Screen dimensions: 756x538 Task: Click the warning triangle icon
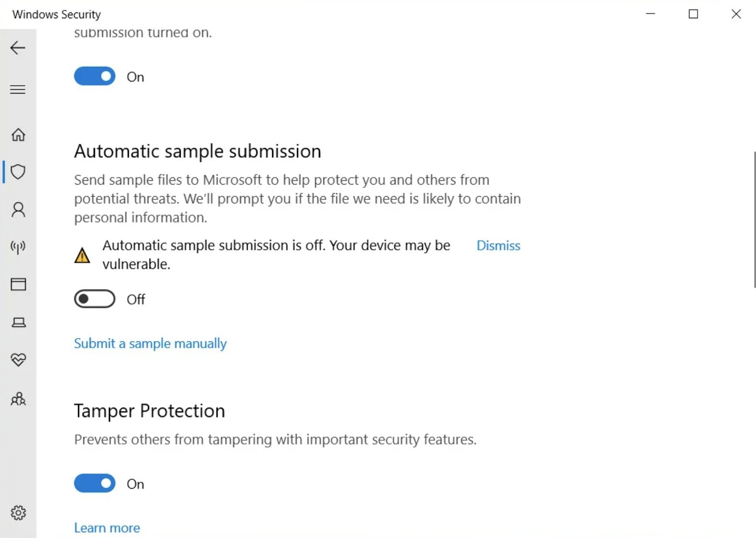pyautogui.click(x=82, y=255)
